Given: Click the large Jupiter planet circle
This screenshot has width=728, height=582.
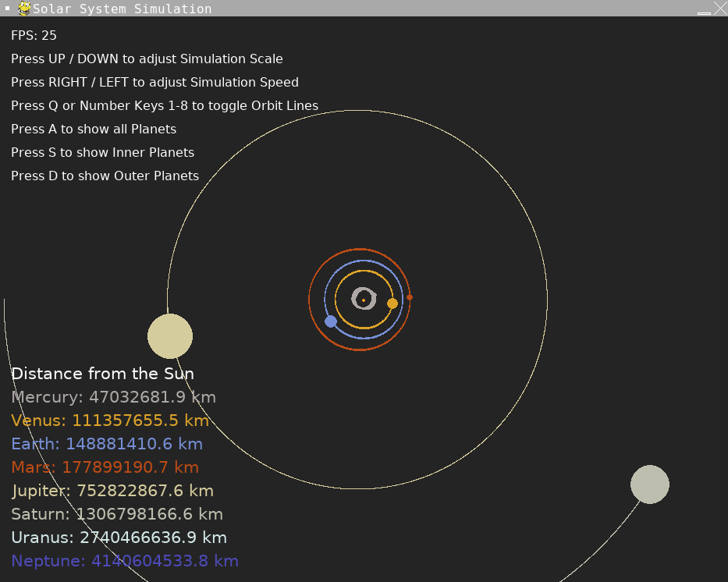Looking at the screenshot, I should 170,336.
